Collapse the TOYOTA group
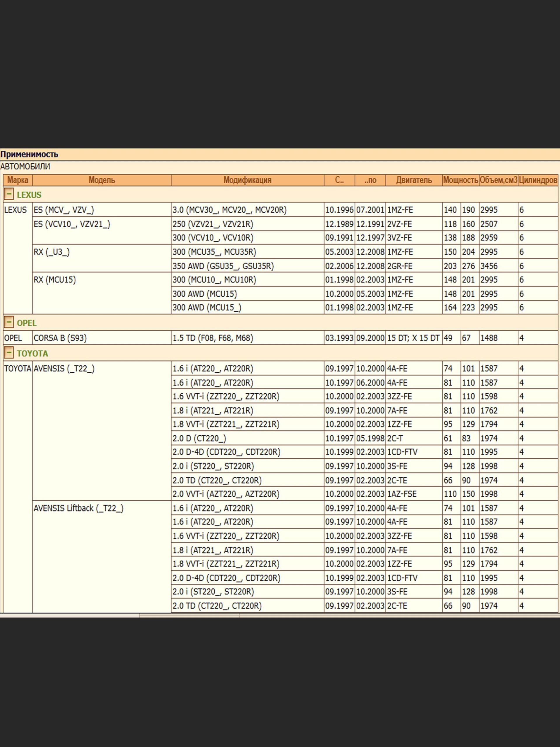The image size is (560, 747). pos(9,353)
